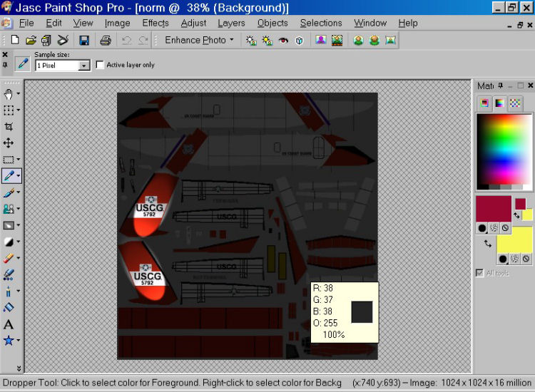Open the Selections menu
This screenshot has height=392, width=535.
(321, 23)
